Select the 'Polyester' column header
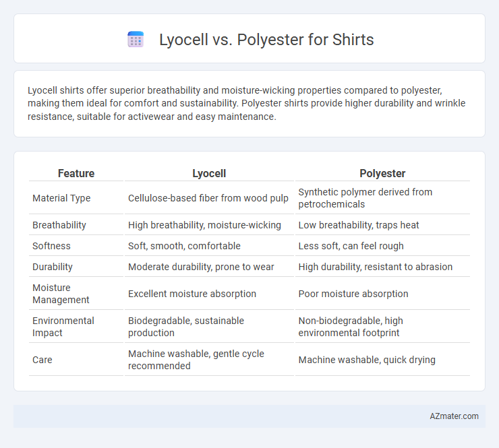499x448 pixels. pyautogui.click(x=382, y=173)
